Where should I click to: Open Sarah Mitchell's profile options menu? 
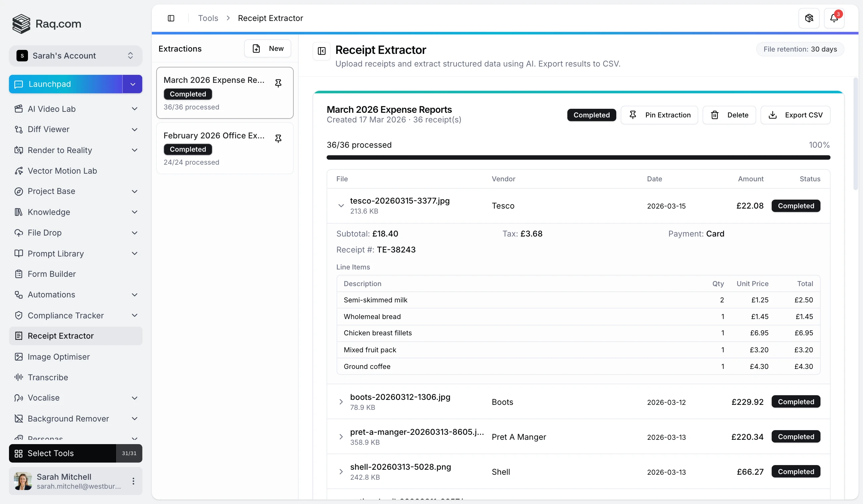(134, 481)
